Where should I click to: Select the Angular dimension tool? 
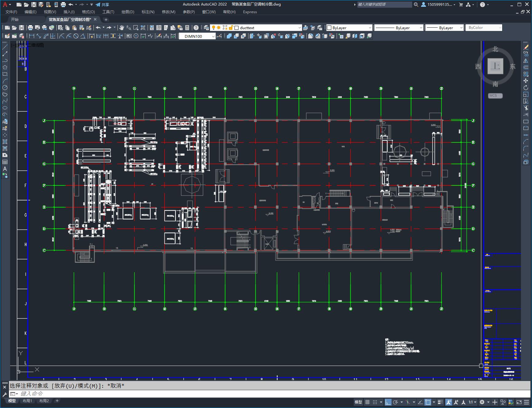[83, 36]
